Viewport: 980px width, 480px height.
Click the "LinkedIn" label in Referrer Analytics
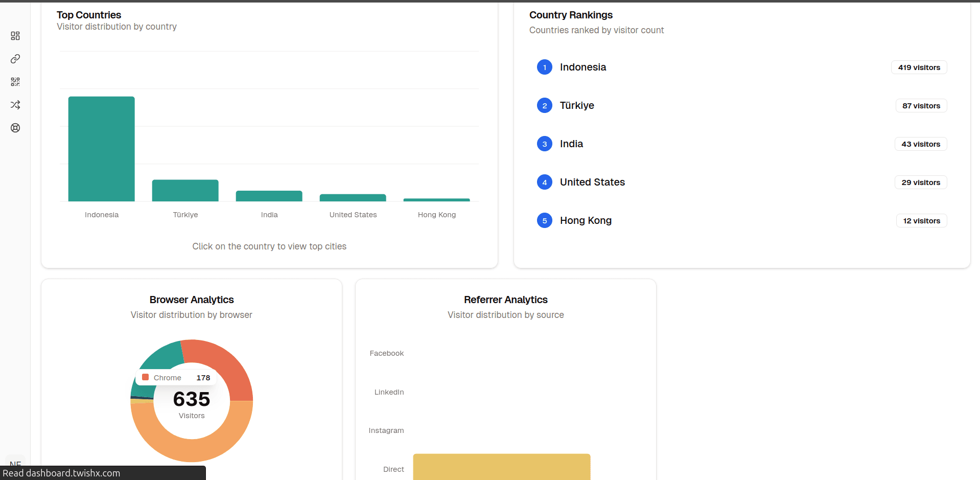(x=389, y=392)
